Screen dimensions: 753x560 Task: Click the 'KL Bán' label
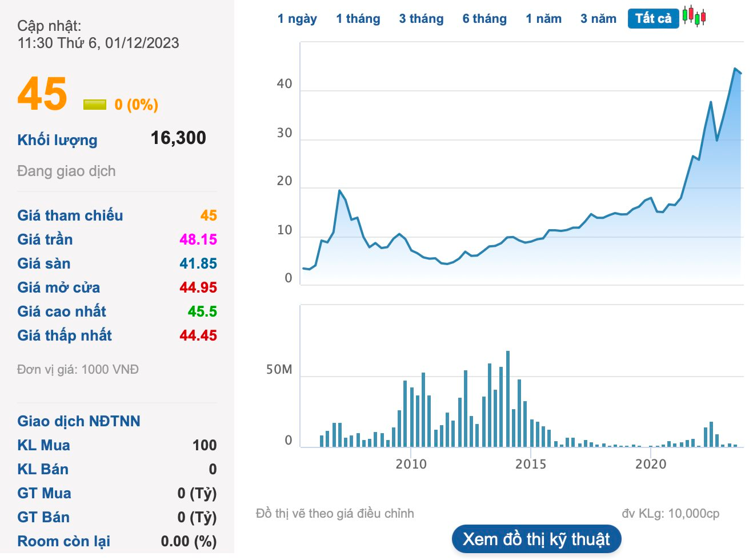[43, 469]
